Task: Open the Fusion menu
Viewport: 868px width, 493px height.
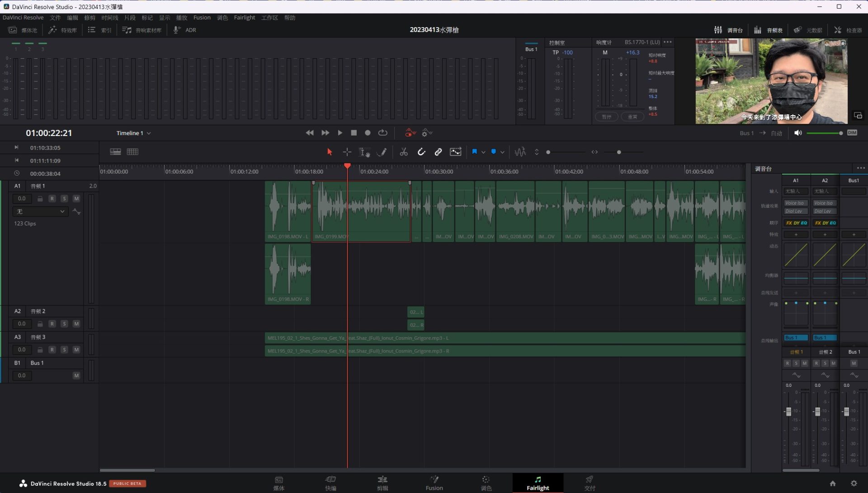Action: (x=202, y=18)
